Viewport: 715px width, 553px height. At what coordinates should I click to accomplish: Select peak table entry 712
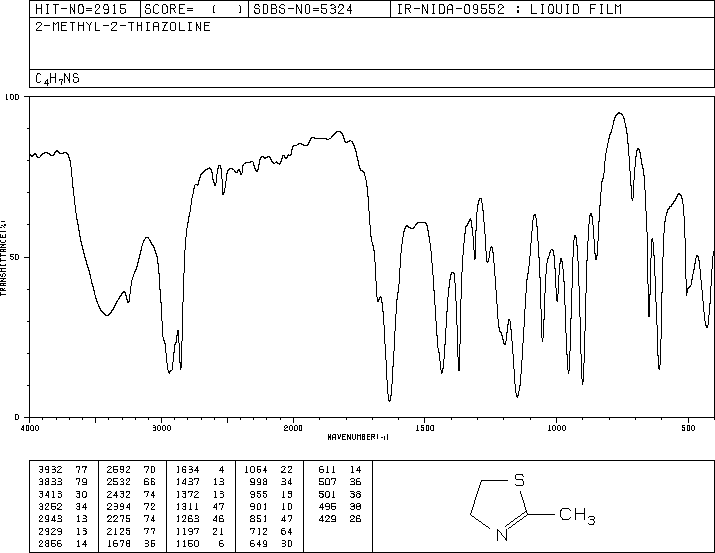click(259, 531)
